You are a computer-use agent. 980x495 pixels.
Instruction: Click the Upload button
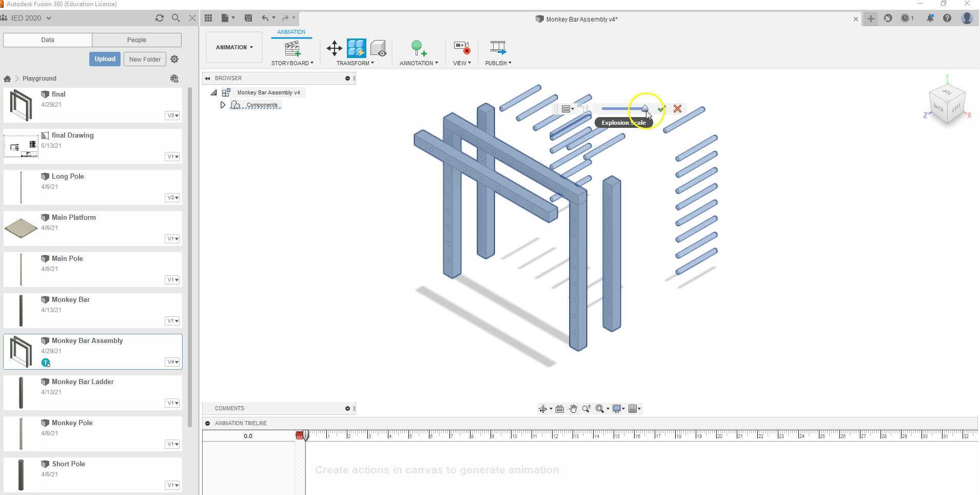point(105,59)
